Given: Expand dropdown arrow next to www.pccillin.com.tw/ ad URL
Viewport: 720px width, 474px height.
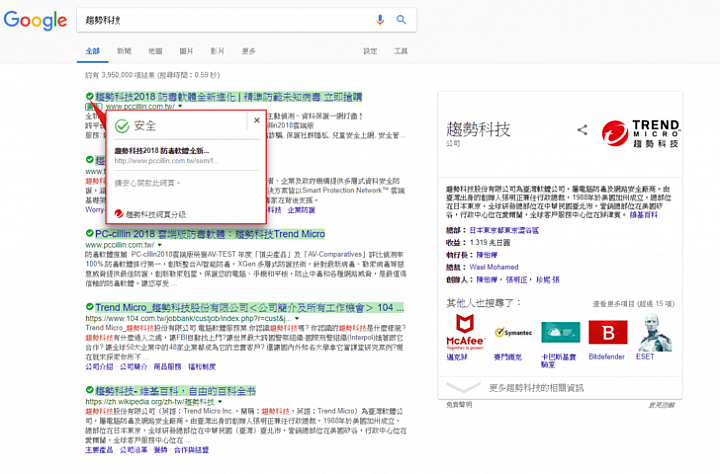Looking at the screenshot, I should (x=180, y=106).
